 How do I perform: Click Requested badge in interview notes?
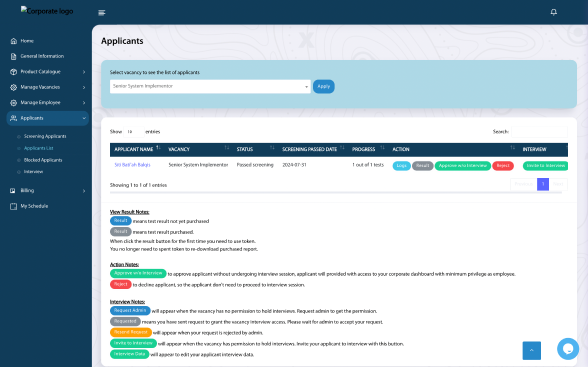coord(125,322)
